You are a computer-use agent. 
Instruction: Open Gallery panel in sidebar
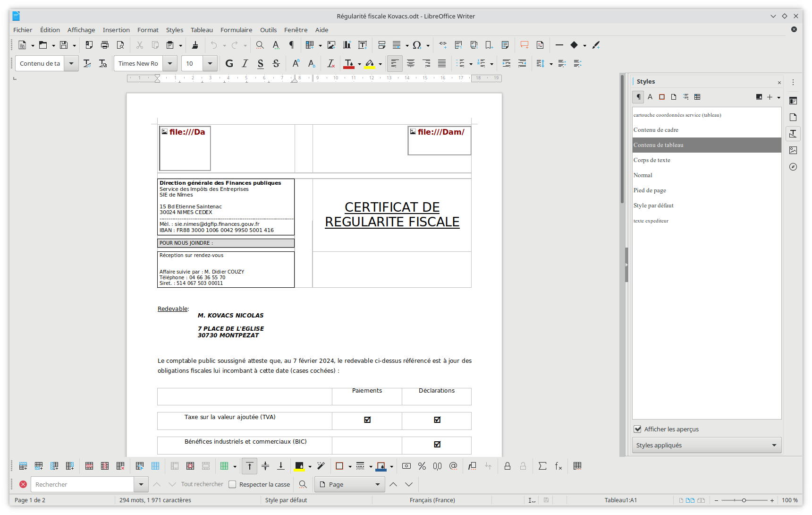[793, 150]
